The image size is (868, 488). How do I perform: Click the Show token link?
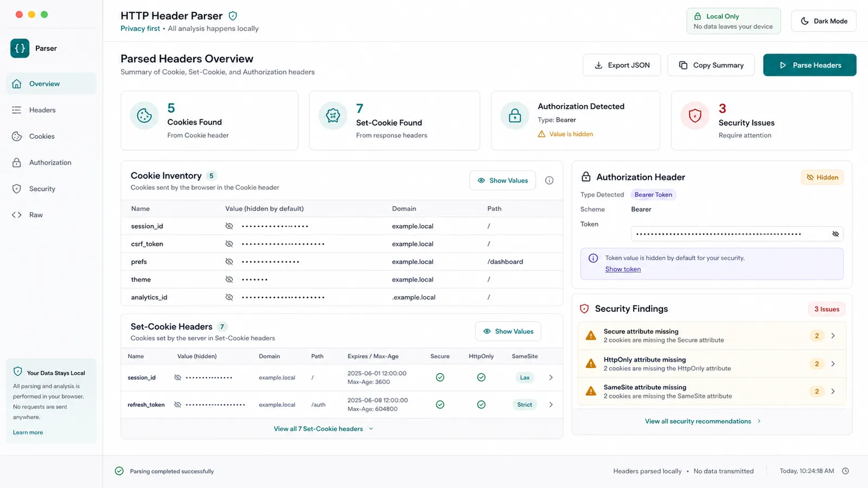[623, 269]
